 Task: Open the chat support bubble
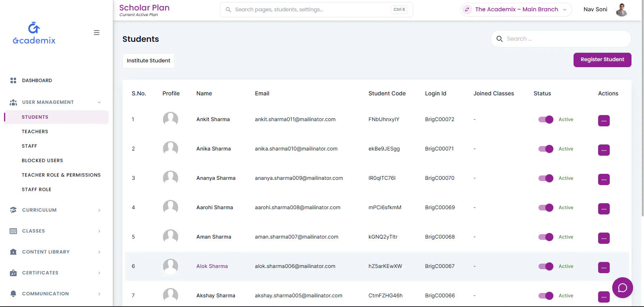(x=623, y=288)
